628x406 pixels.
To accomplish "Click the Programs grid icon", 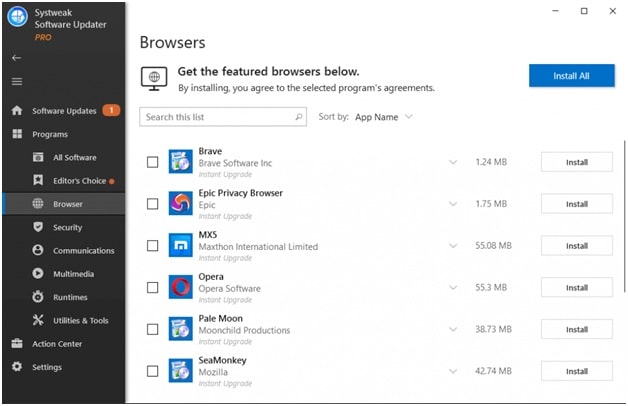I will [17, 134].
